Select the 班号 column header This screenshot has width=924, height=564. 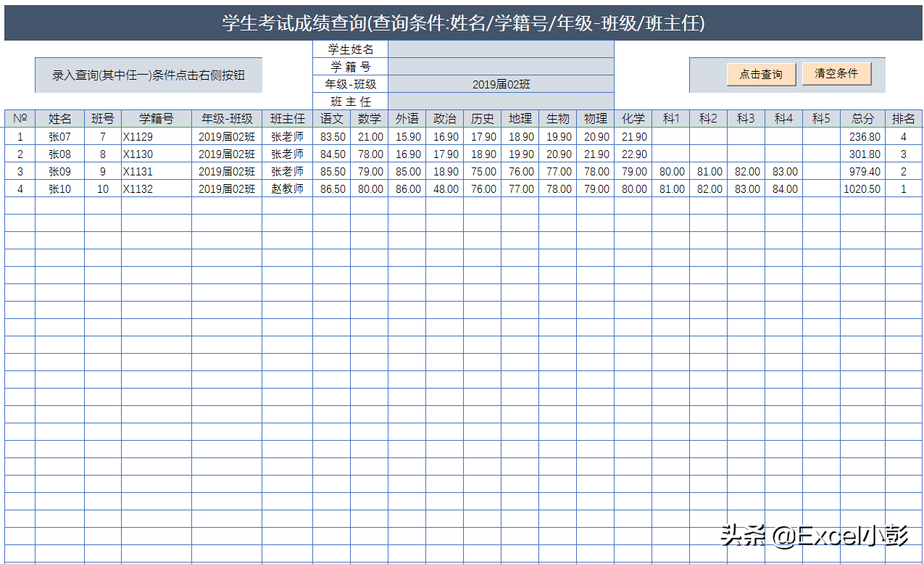pyautogui.click(x=103, y=119)
